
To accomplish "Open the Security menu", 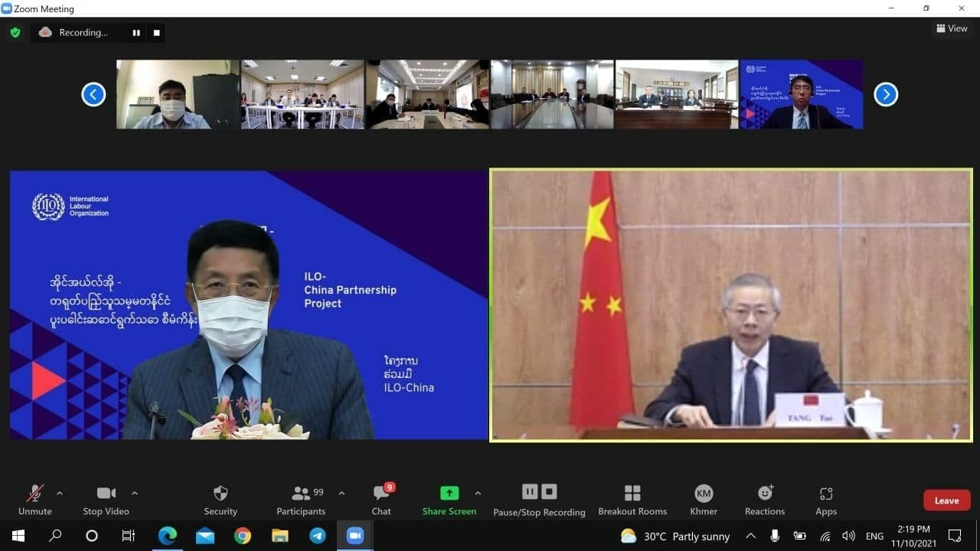I will coord(220,500).
